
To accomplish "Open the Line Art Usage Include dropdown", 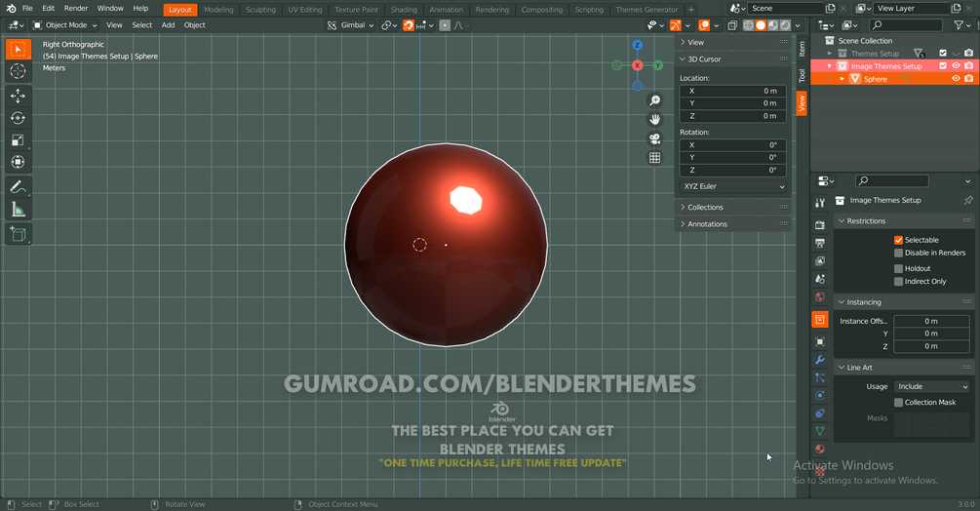I will [931, 387].
